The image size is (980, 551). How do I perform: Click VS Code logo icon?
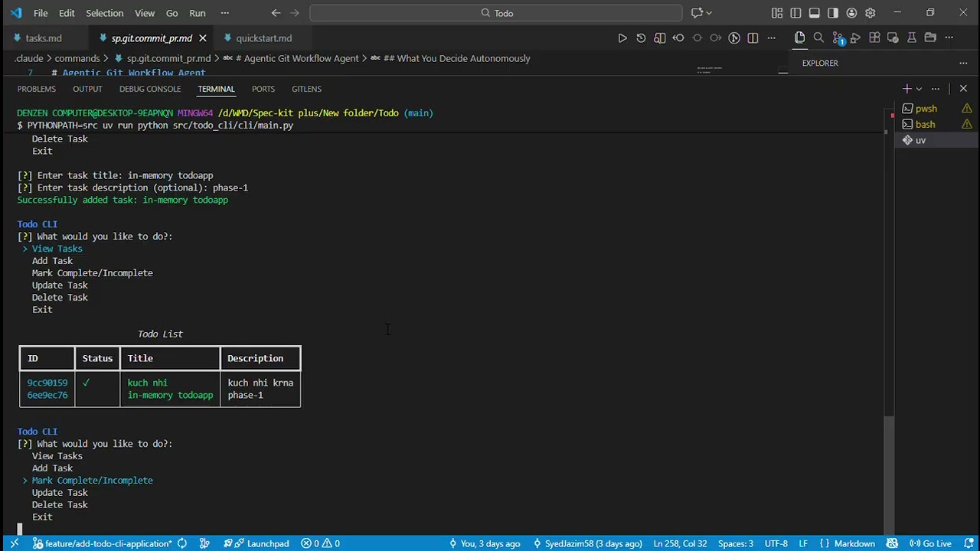16,13
